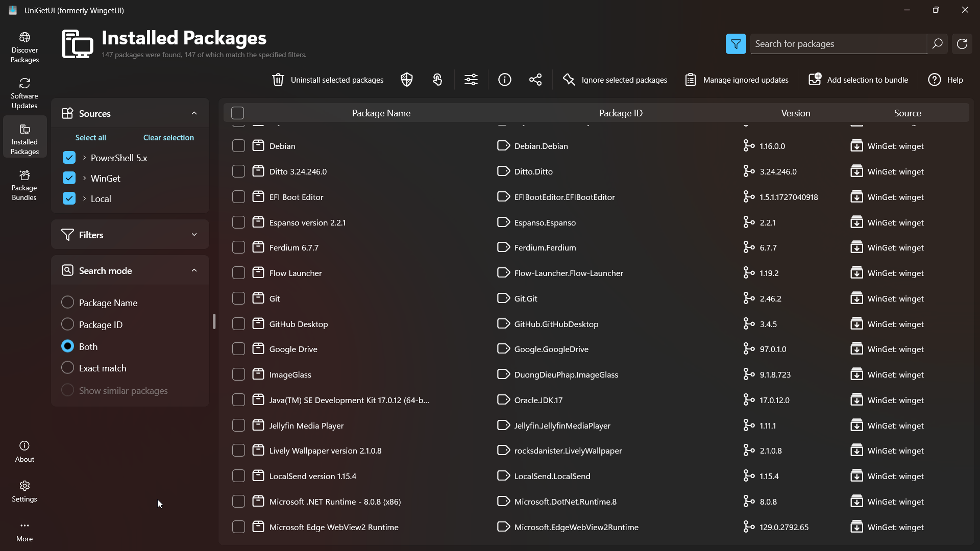
Task: Click the sidebar panel divider handle
Action: pos(214,321)
